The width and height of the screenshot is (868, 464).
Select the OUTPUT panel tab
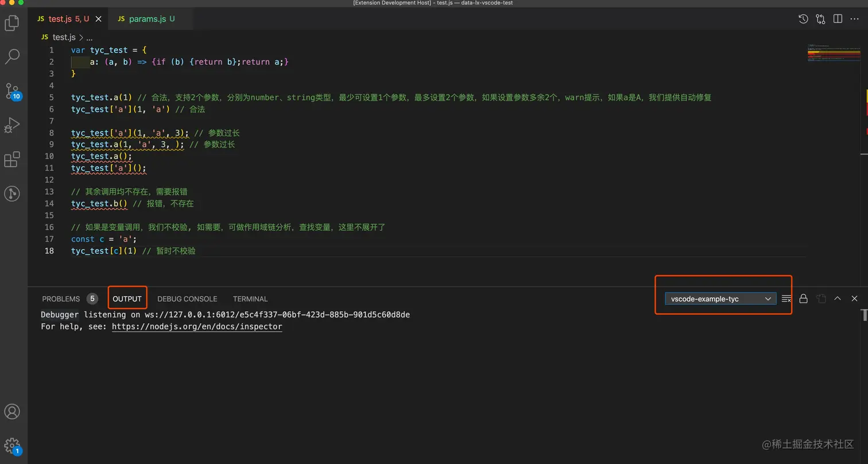click(127, 299)
